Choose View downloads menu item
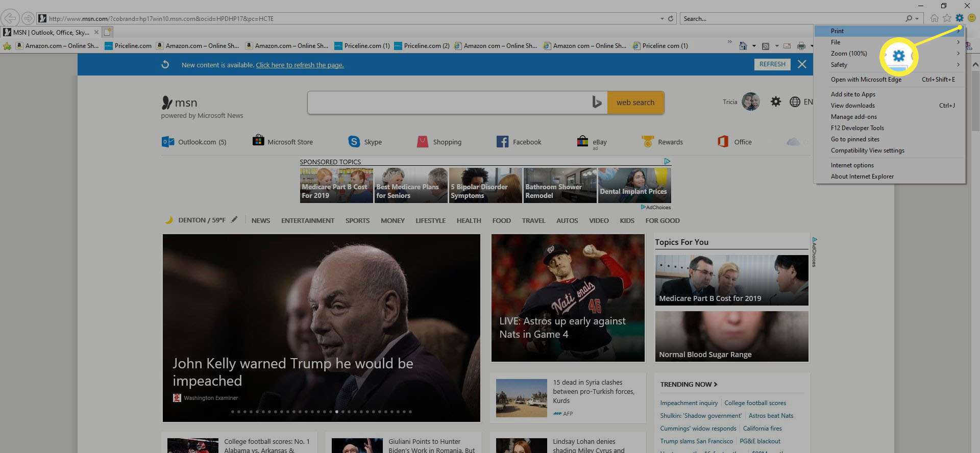Screen dimensions: 980x453 [x=890, y=105]
